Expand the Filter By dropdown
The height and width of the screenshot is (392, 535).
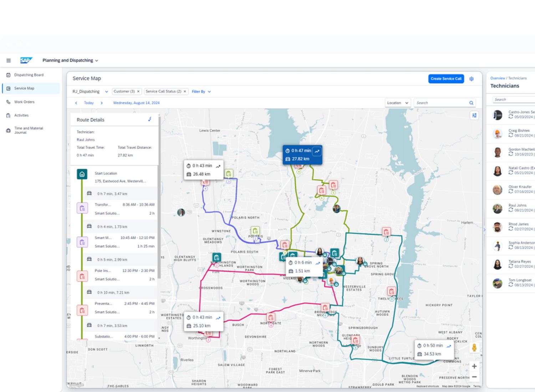tap(201, 92)
